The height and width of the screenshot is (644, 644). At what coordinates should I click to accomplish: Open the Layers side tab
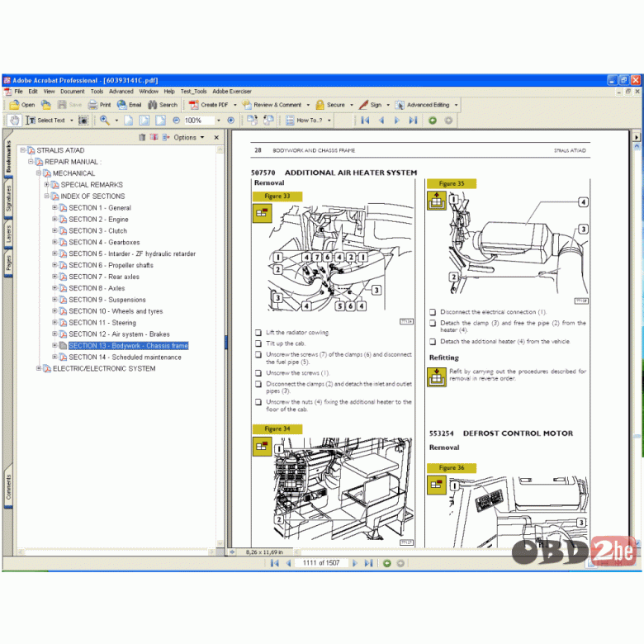pyautogui.click(x=8, y=234)
